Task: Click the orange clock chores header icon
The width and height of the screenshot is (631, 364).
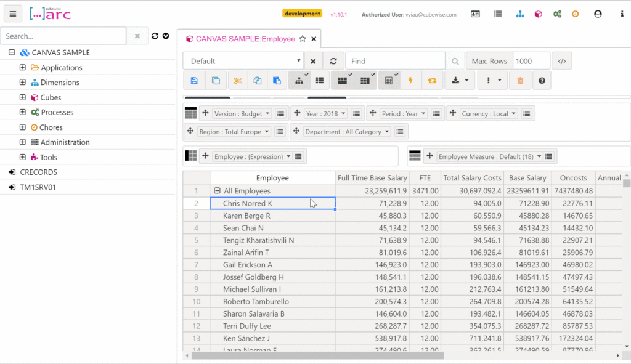Action: [576, 14]
